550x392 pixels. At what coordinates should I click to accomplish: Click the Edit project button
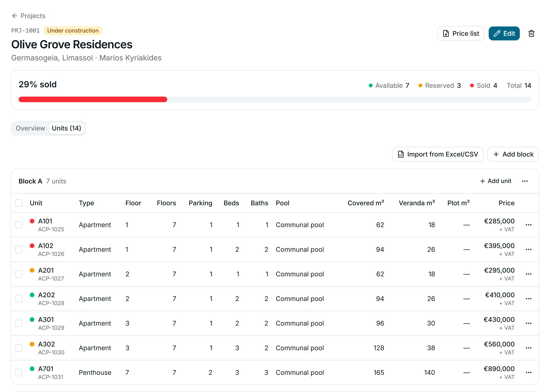pos(504,33)
